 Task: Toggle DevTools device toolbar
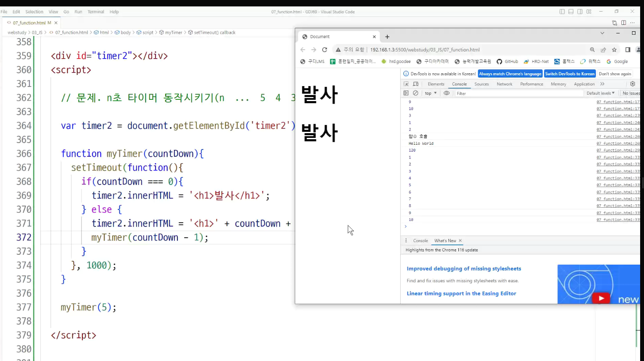416,84
